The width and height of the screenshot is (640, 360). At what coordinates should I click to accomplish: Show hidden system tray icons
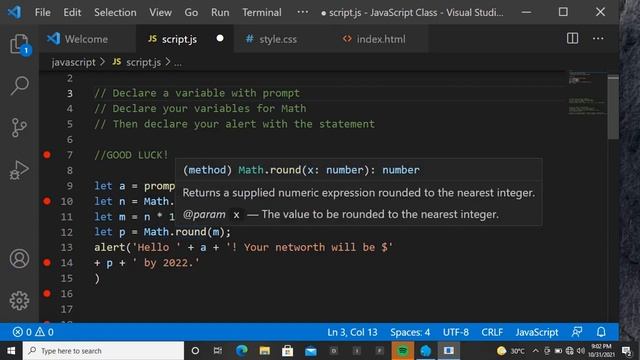tap(536, 351)
